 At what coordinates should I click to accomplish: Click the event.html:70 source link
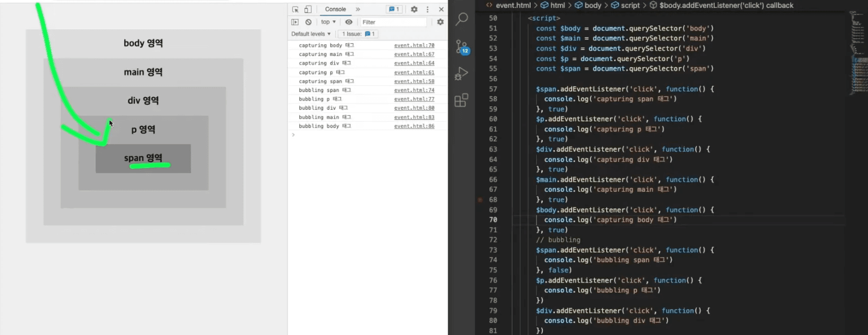414,46
